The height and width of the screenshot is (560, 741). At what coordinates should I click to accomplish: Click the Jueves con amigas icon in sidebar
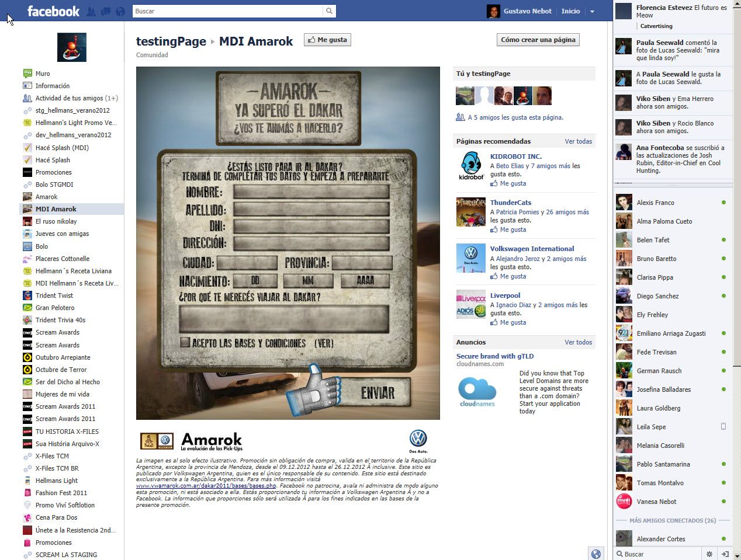(27, 234)
